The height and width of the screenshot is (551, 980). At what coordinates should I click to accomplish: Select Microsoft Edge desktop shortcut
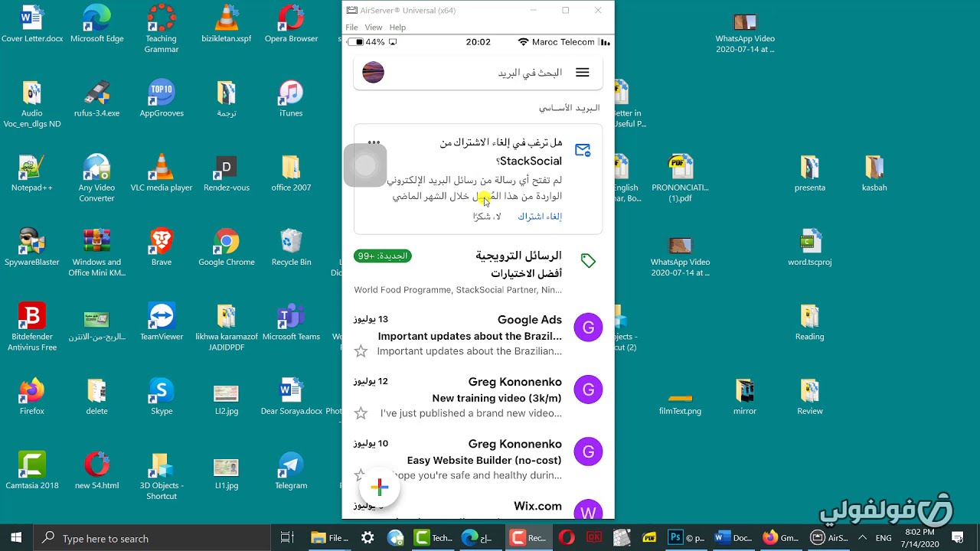click(x=97, y=24)
